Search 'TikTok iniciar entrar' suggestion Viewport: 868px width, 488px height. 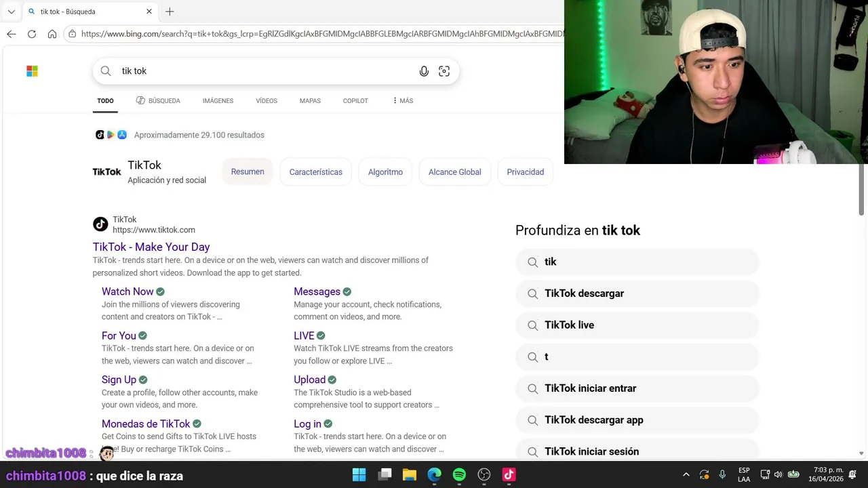click(637, 388)
